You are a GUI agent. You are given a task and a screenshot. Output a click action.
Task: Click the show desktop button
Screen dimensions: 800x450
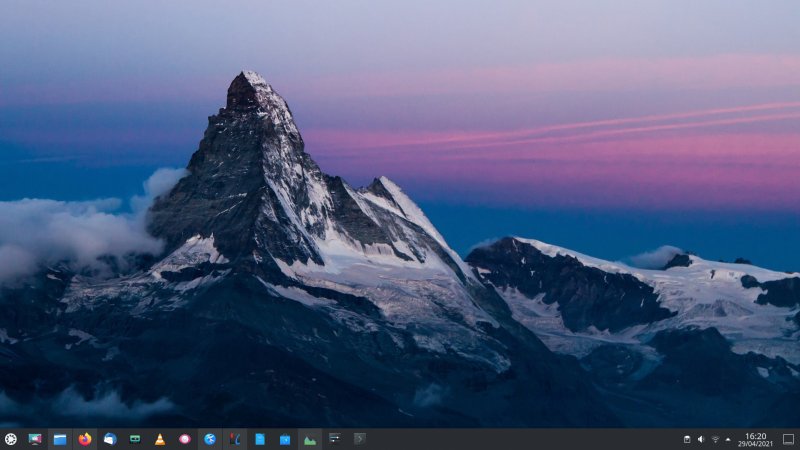point(788,439)
